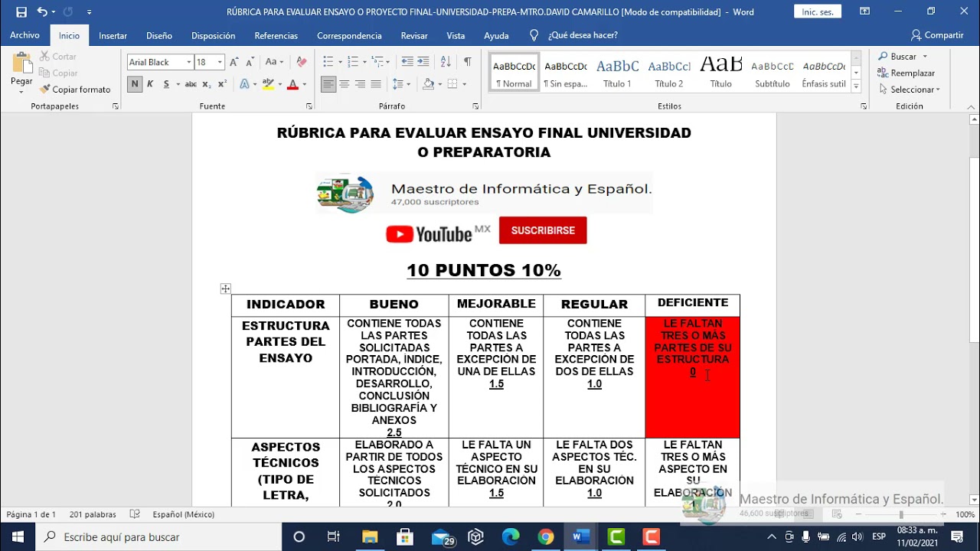The image size is (980, 551).
Task: Switch to the Correspondencia tab
Action: (x=349, y=35)
